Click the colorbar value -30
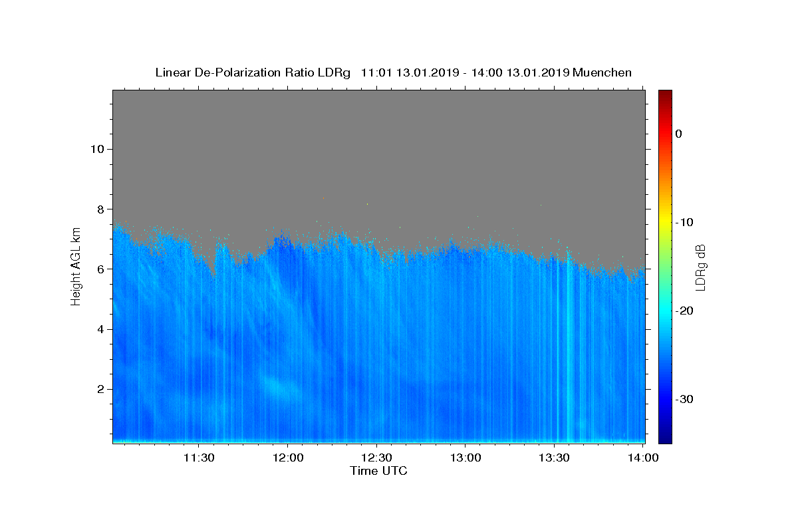Screen dimensions: 798x532 pos(684,399)
